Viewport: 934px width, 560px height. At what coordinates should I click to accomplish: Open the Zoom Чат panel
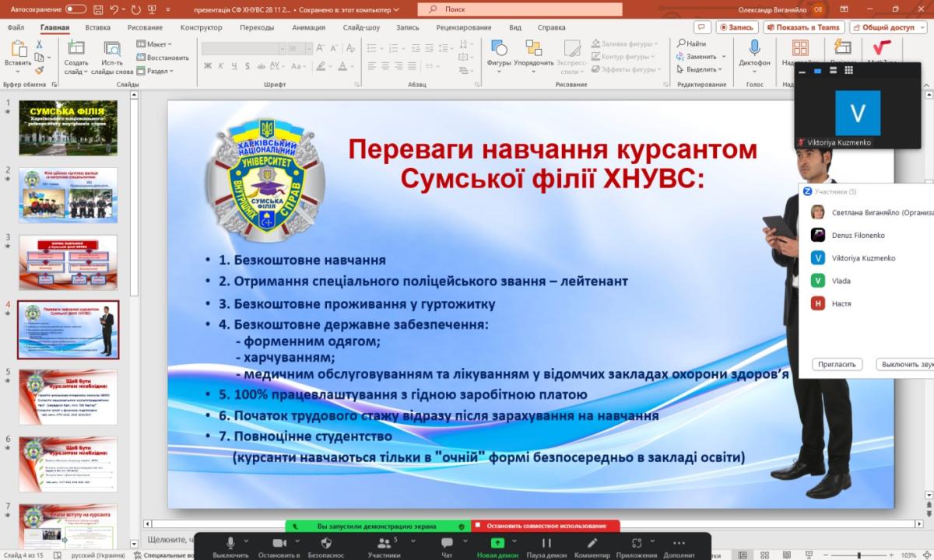(447, 543)
